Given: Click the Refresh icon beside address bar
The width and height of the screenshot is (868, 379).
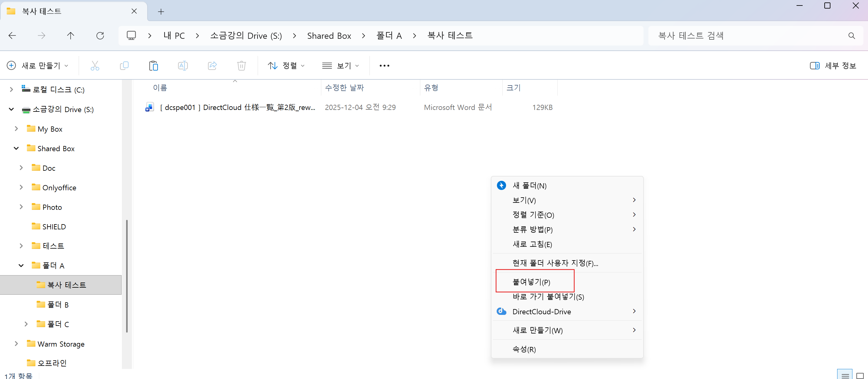Looking at the screenshot, I should pos(100,36).
